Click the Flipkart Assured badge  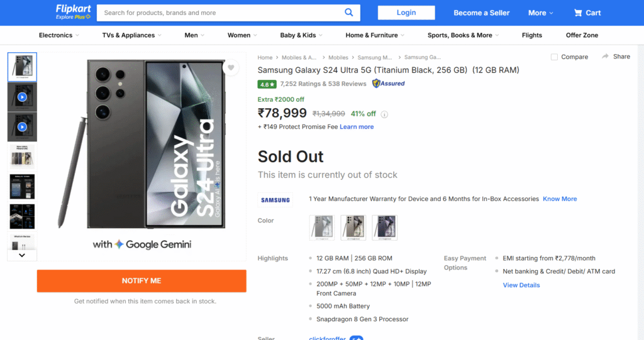(x=389, y=84)
